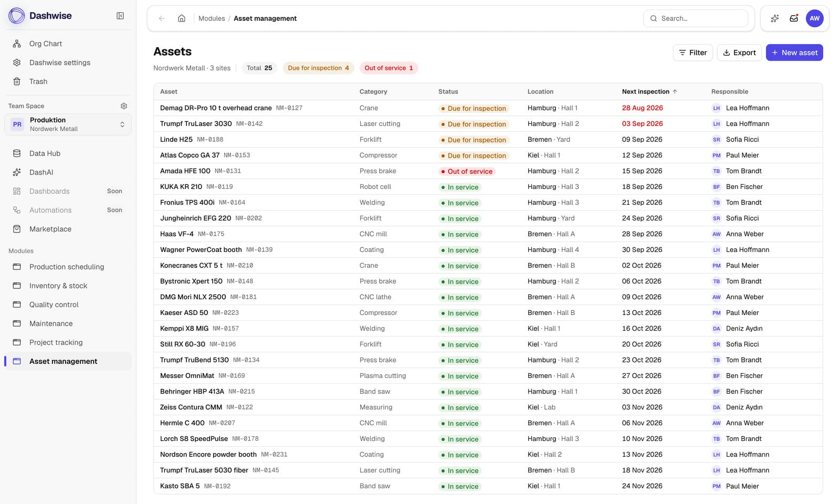Open Team Space settings gear
Screen dimensions: 840x504
pyautogui.click(x=124, y=106)
